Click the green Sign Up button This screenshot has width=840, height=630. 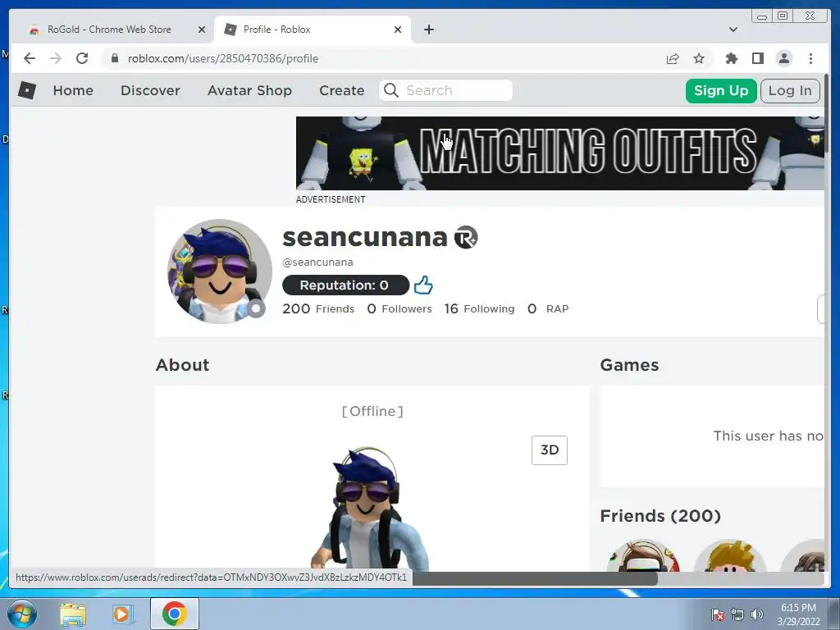coord(720,90)
